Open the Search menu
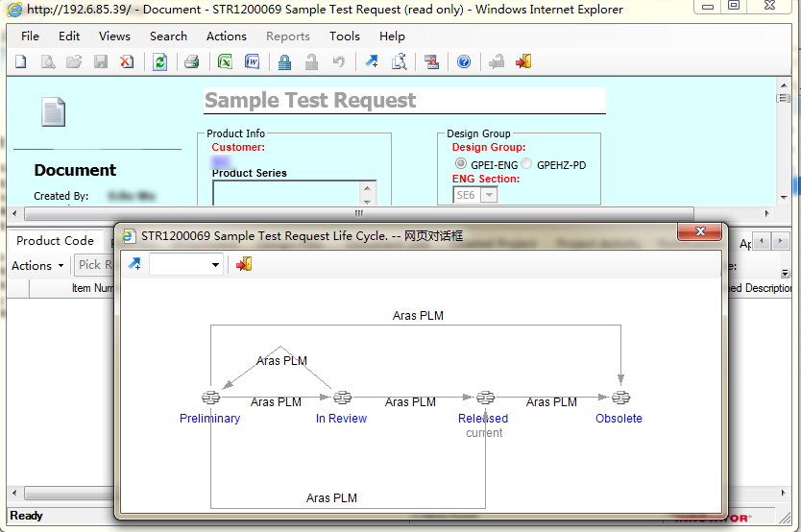This screenshot has width=801, height=532. point(168,36)
